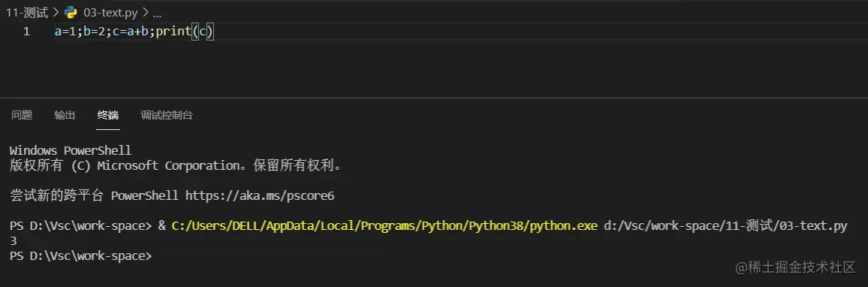Viewport: 868px width, 287px height.
Task: Expand the chevron after 03-text.py
Action: [145, 12]
